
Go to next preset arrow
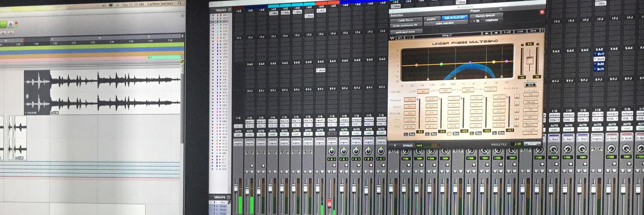496,33
